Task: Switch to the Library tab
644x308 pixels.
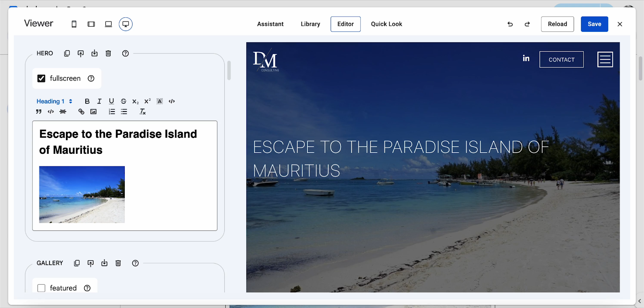Action: (x=310, y=24)
